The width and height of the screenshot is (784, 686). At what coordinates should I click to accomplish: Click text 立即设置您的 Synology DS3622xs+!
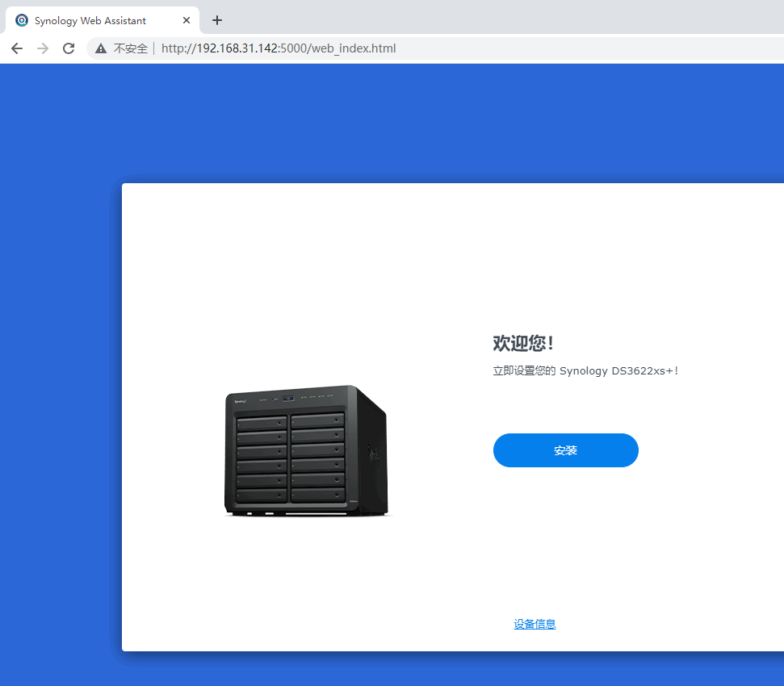pos(585,370)
